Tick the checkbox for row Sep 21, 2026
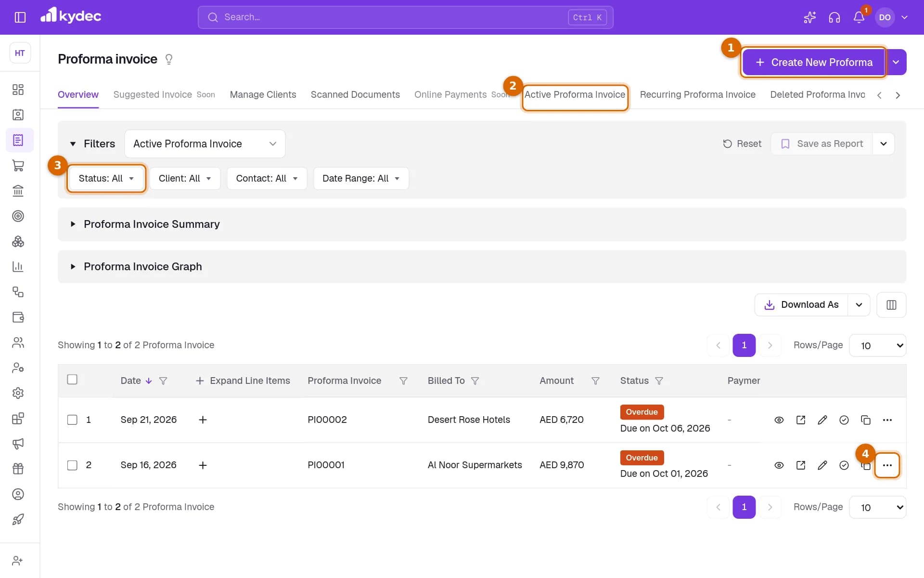 pos(72,420)
